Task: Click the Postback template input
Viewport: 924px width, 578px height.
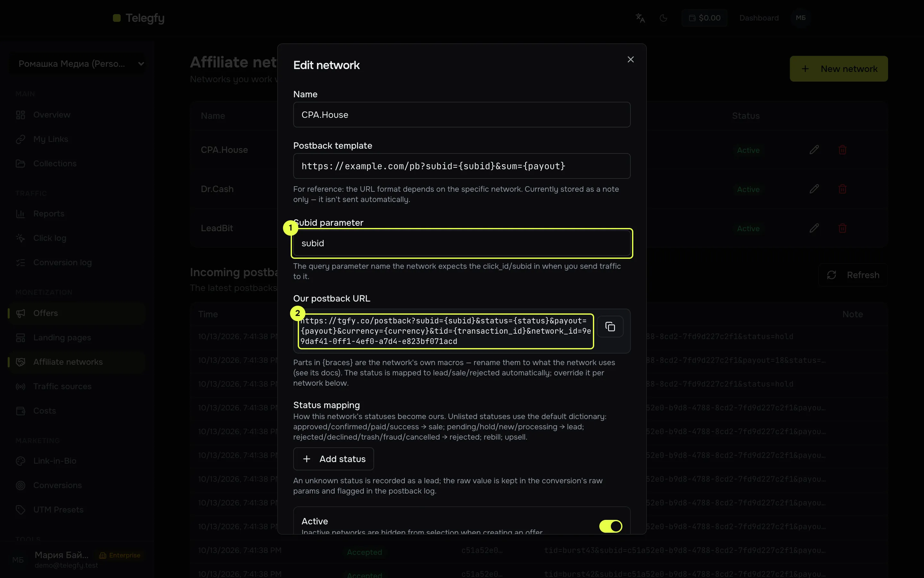Action: click(462, 166)
